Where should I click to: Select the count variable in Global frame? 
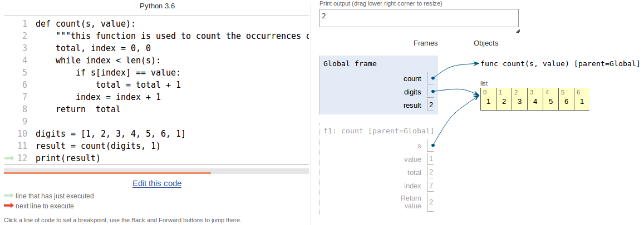coord(412,79)
